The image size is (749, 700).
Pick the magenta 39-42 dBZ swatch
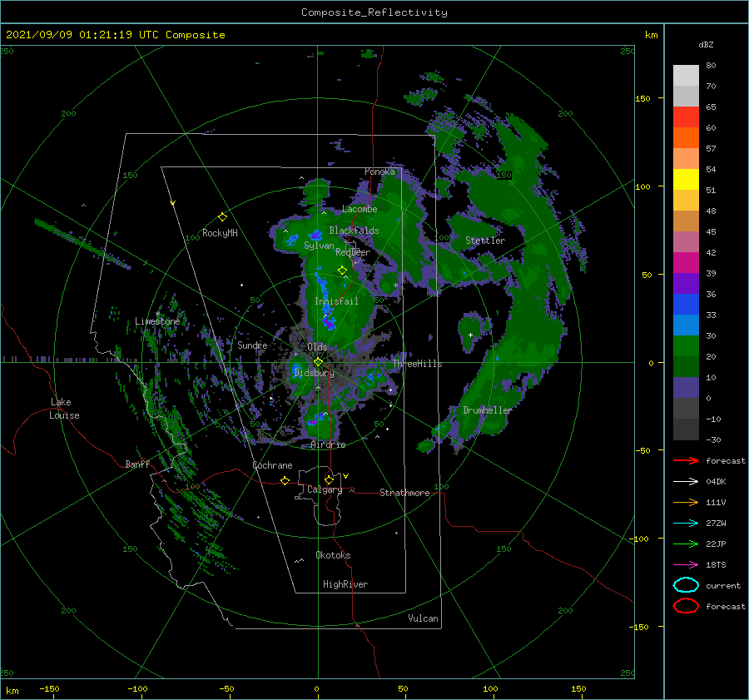coord(686,263)
